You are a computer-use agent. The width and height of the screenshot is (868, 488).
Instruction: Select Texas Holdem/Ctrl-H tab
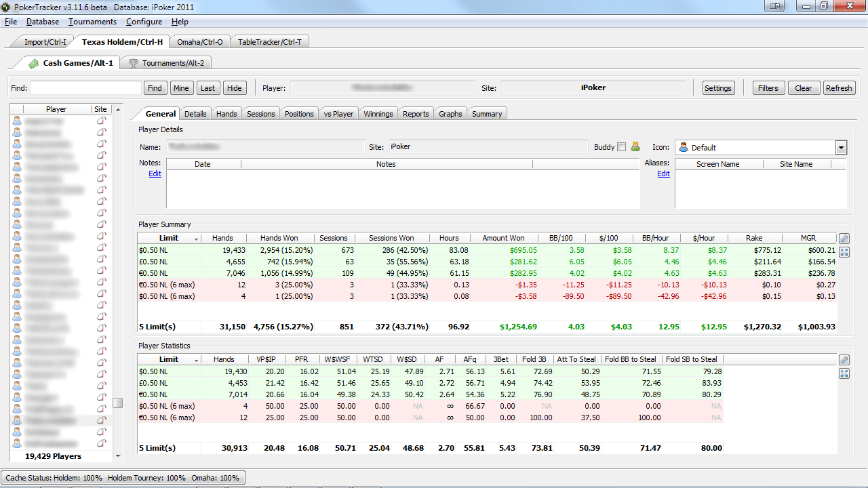(x=122, y=42)
